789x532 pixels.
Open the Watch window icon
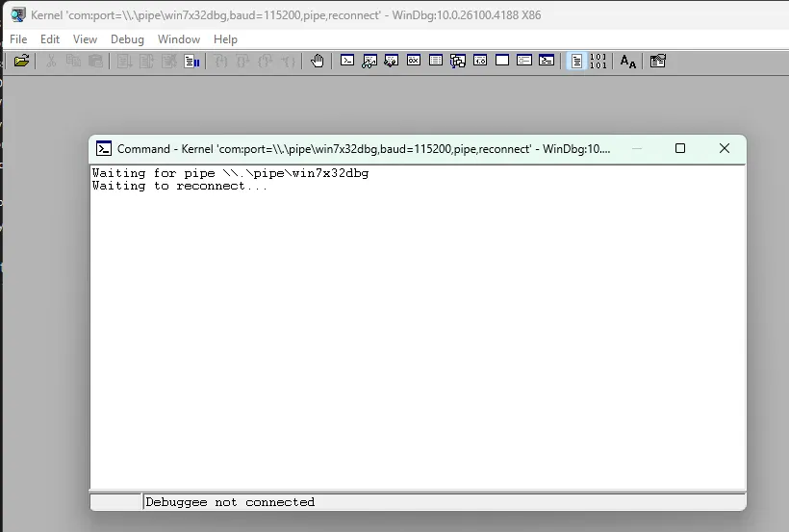click(369, 62)
